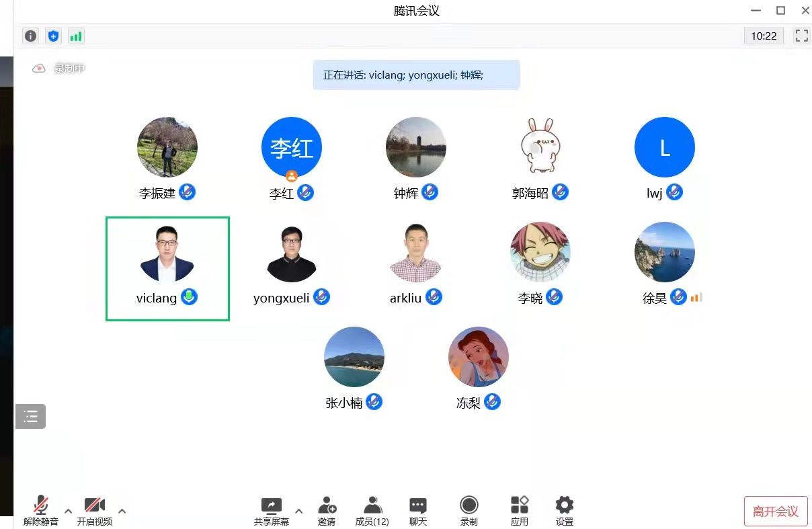812x529 pixels.
Task: Open Members (成员) list
Action: click(372, 510)
